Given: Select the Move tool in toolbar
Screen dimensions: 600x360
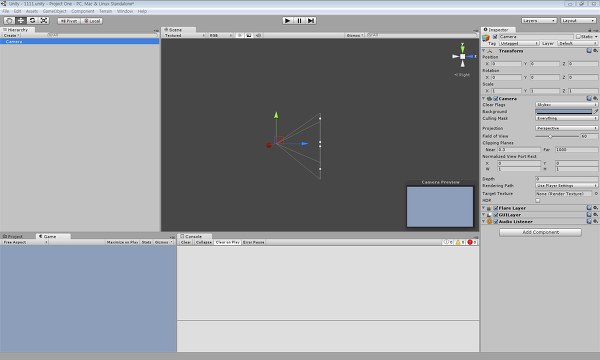Looking at the screenshot, I should coord(21,21).
